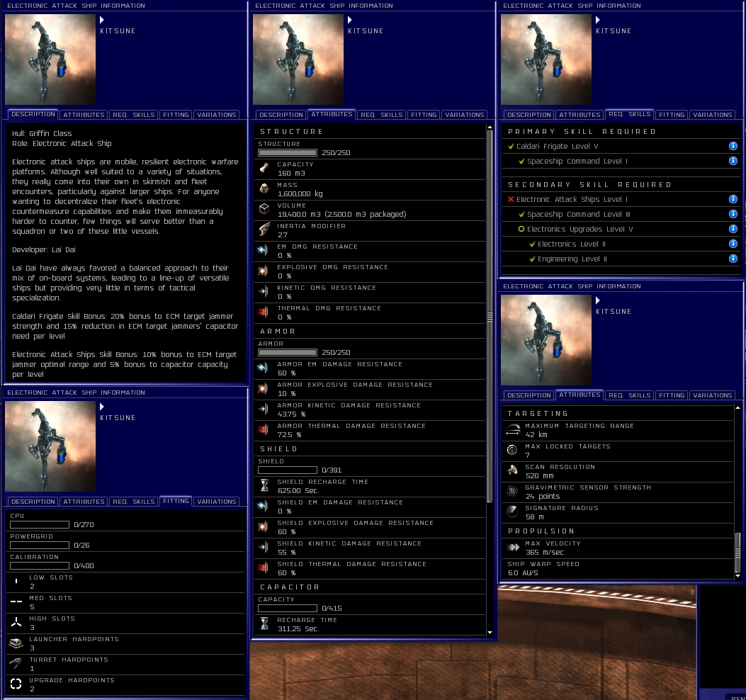Image resolution: width=746 pixels, height=700 pixels.
Task: Click the scroll-up arrow in Targeting attributes window
Action: coord(738,408)
